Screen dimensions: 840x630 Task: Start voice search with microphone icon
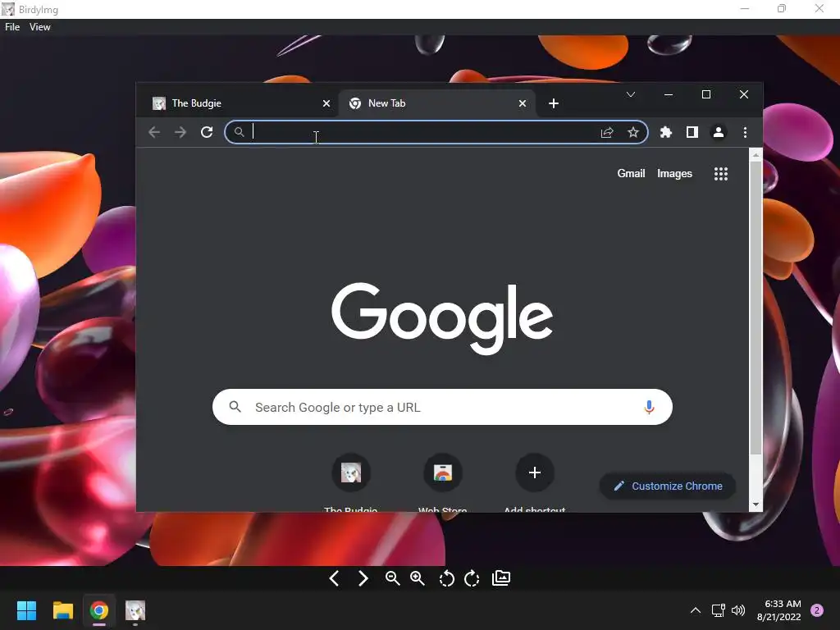[650, 407]
